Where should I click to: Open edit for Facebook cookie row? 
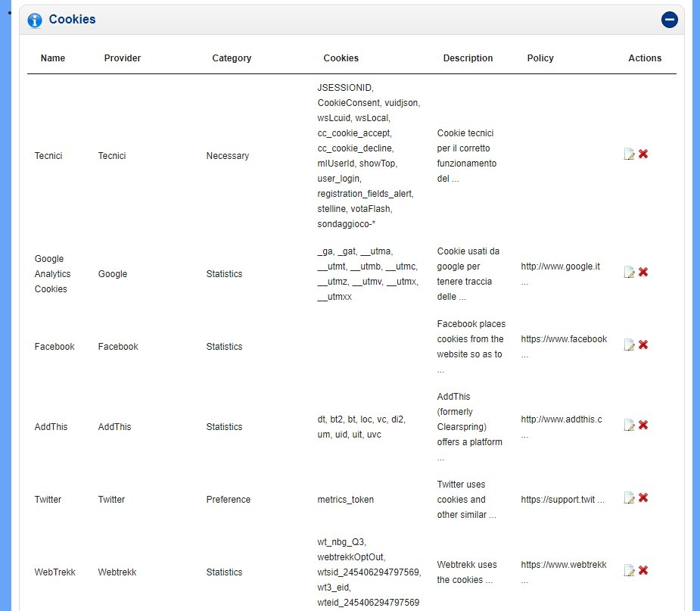point(629,345)
